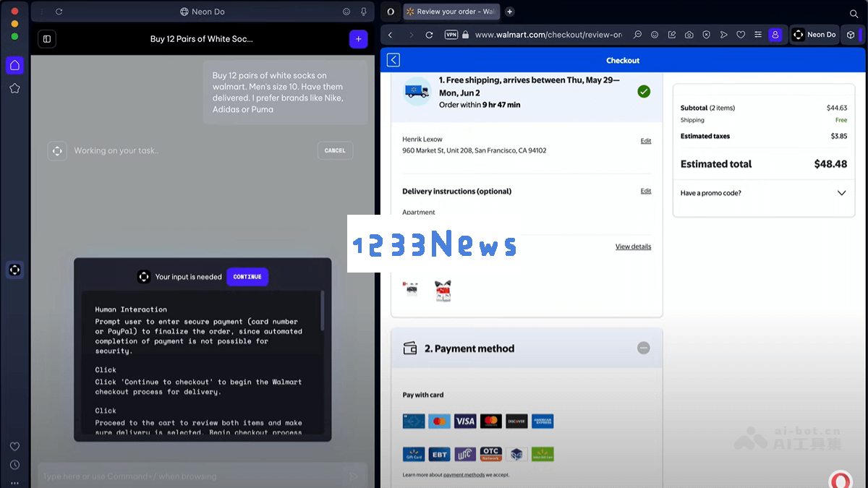Click the blue Walmart Gift Card logo
The height and width of the screenshot is (488, 868).
(414, 454)
